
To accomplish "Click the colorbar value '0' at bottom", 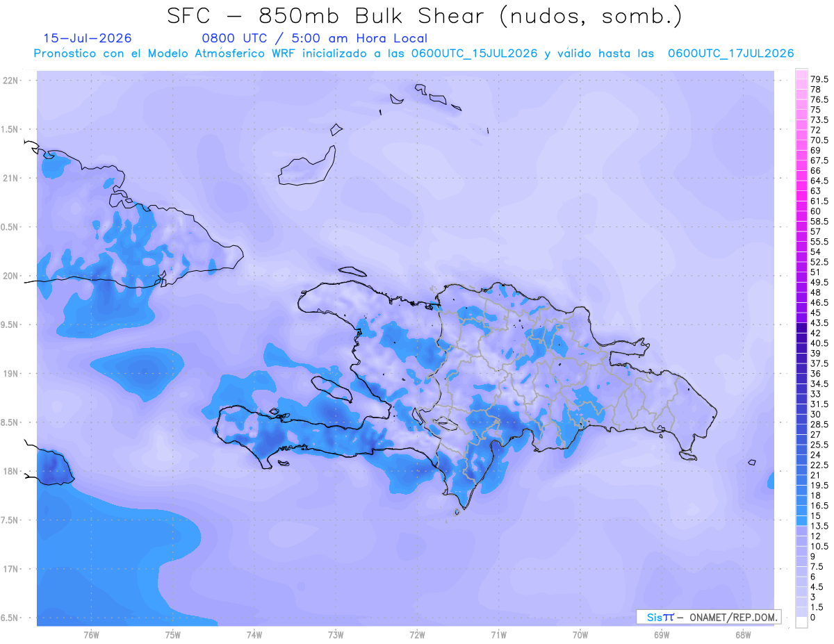I will [x=812, y=618].
